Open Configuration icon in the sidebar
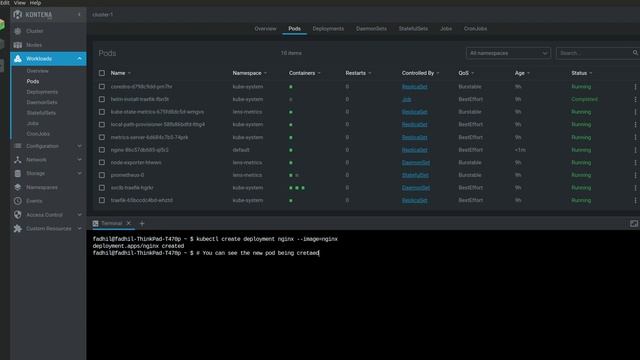640x360 pixels. (18, 146)
